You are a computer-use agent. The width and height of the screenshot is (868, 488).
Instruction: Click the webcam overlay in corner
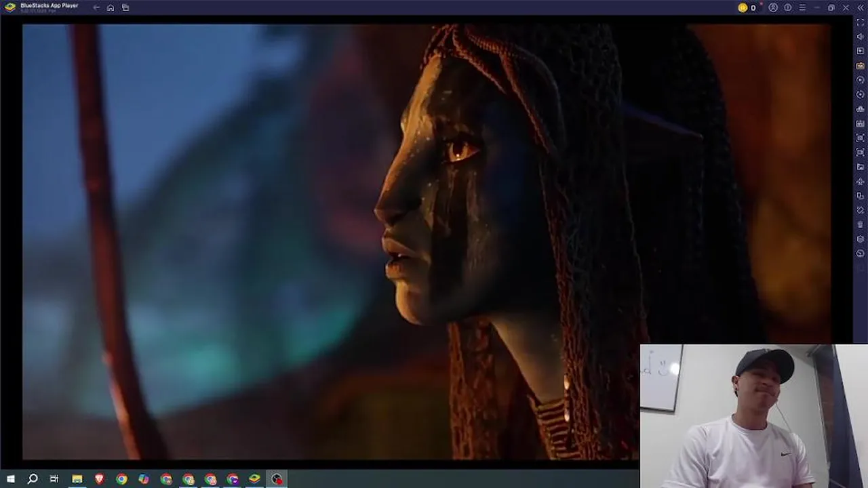click(753, 416)
